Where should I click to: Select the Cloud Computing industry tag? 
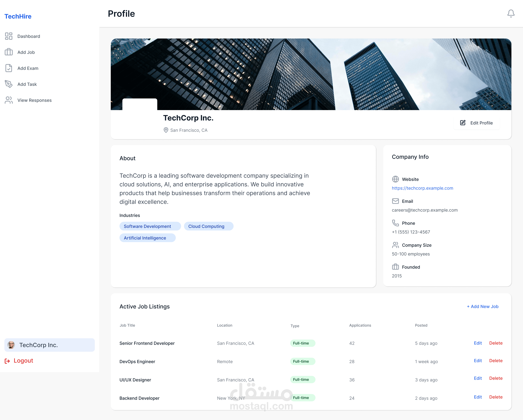pyautogui.click(x=206, y=226)
